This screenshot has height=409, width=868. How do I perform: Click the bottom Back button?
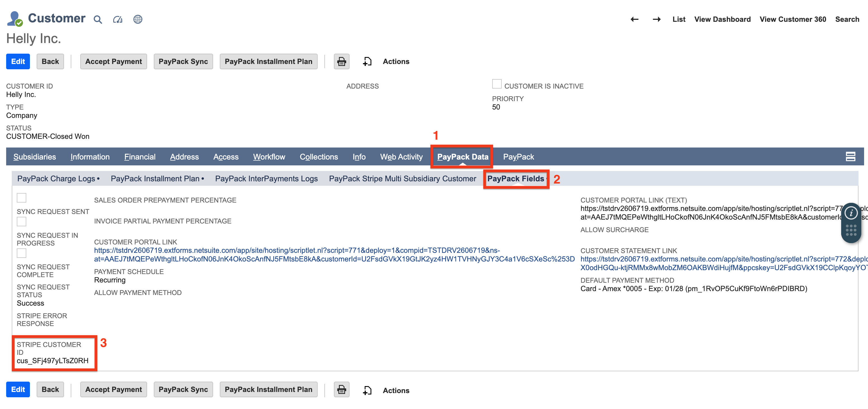click(x=50, y=389)
